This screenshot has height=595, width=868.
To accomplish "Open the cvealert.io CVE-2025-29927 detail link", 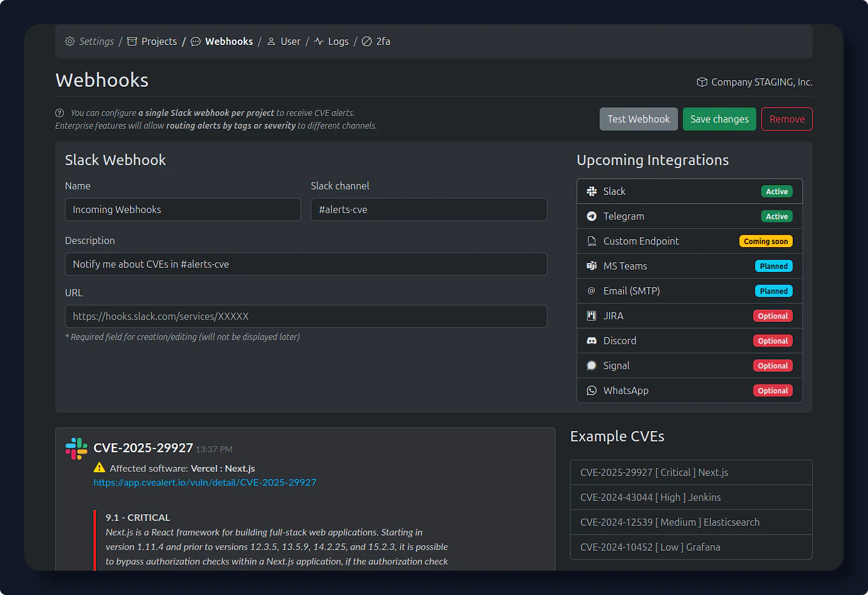I will tap(205, 483).
